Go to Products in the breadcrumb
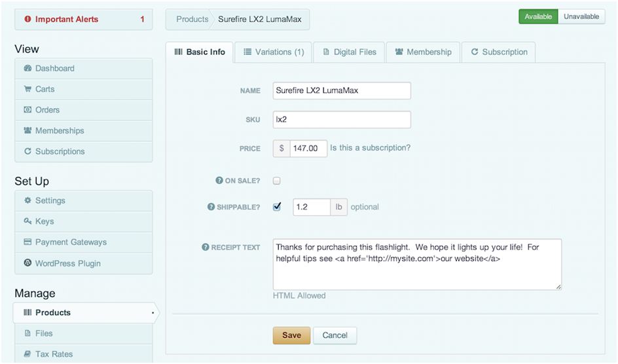618x364 pixels. point(192,19)
